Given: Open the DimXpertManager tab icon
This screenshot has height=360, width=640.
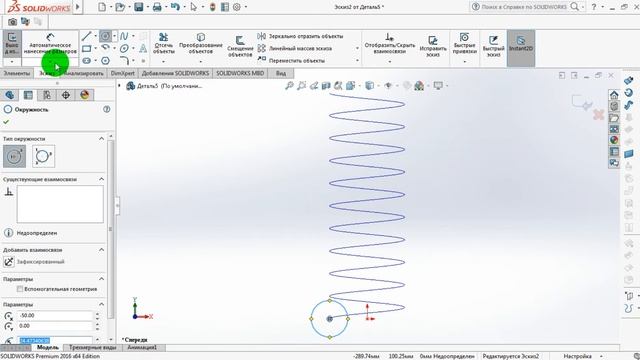Looking at the screenshot, I should 66,95.
